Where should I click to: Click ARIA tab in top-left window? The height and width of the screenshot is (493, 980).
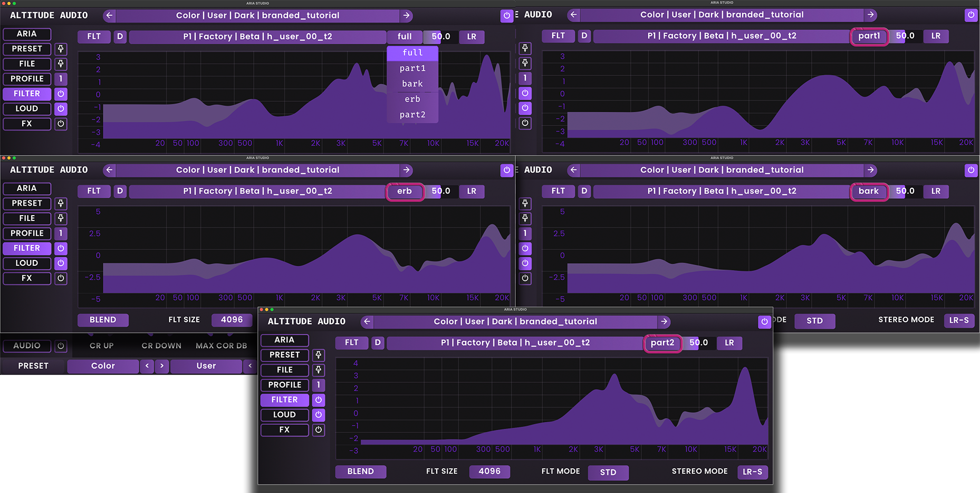click(x=27, y=34)
